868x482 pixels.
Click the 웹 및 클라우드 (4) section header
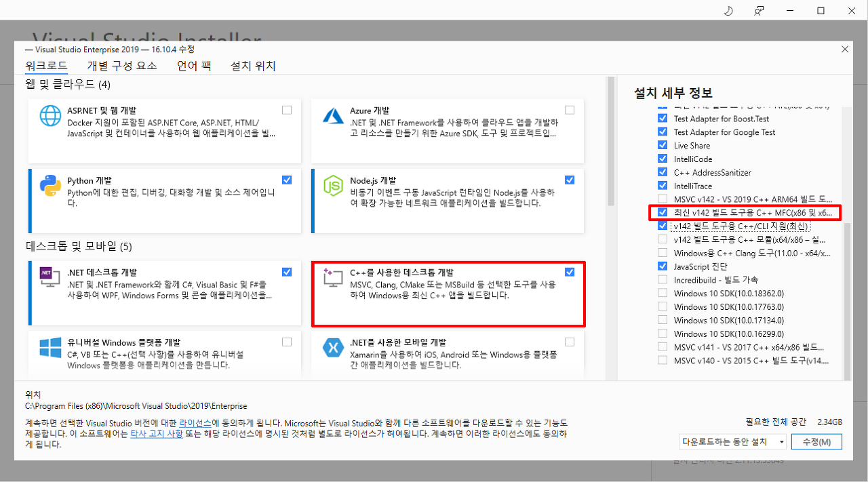click(x=68, y=84)
